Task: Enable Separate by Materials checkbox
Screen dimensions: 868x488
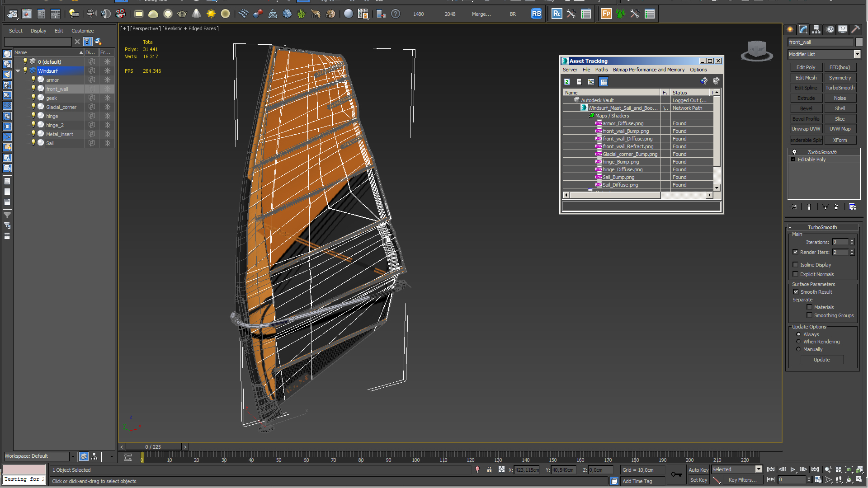Action: pyautogui.click(x=809, y=307)
